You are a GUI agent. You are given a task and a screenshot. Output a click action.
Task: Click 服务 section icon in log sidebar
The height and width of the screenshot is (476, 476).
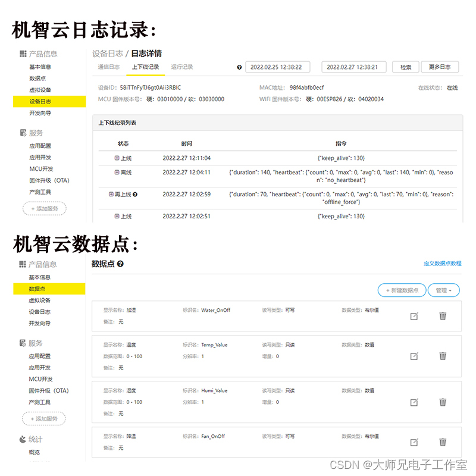coord(23,133)
